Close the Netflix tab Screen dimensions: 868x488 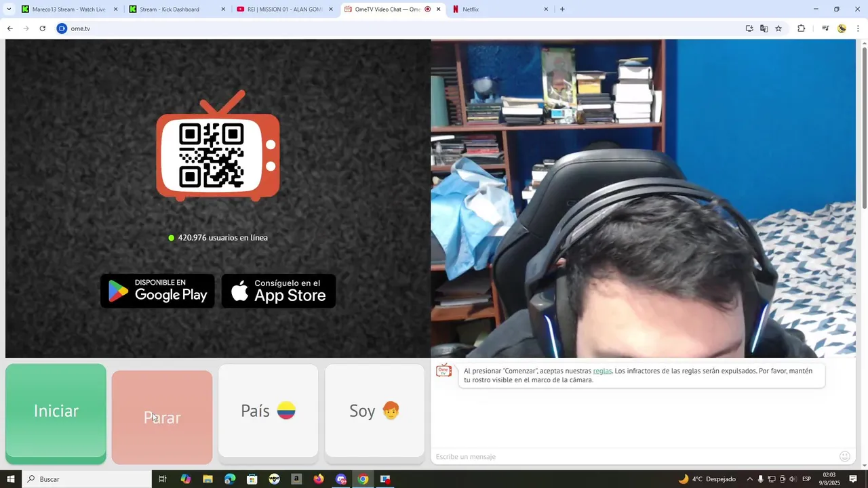(x=546, y=9)
